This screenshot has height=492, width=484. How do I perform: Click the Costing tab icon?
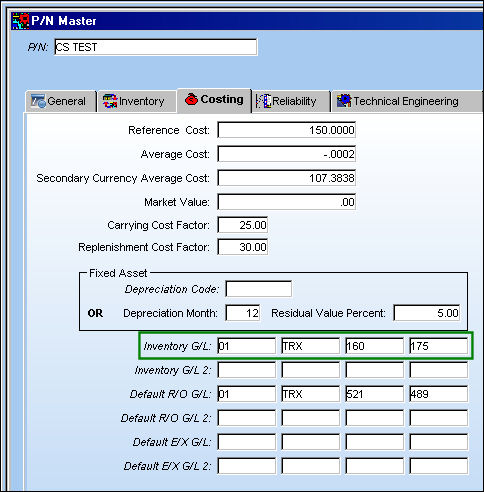[x=191, y=99]
